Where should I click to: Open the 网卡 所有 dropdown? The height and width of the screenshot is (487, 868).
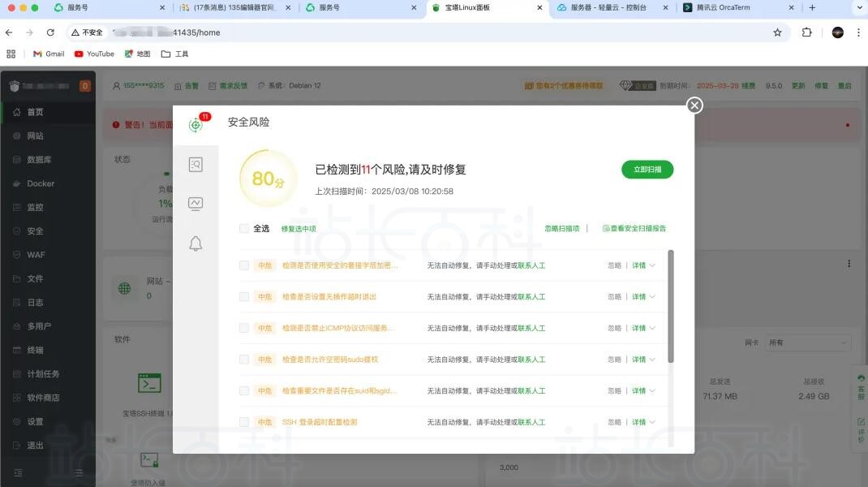pos(807,343)
